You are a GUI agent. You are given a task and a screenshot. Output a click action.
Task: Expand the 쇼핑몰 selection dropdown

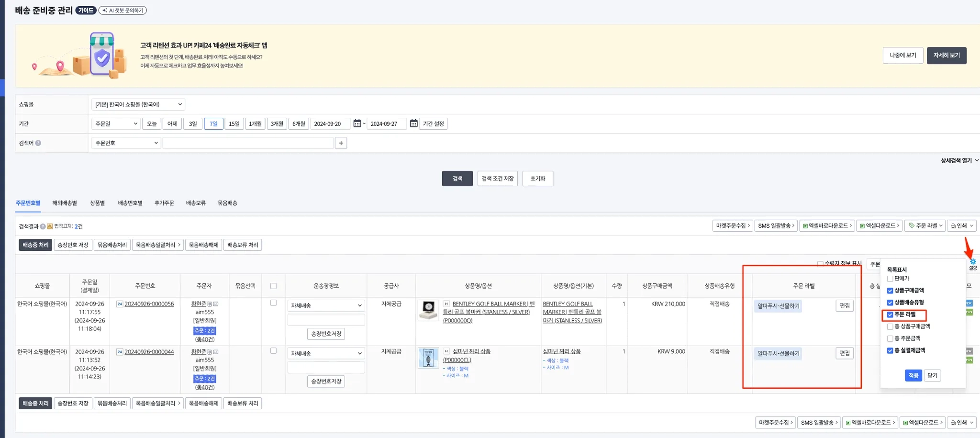coord(138,104)
